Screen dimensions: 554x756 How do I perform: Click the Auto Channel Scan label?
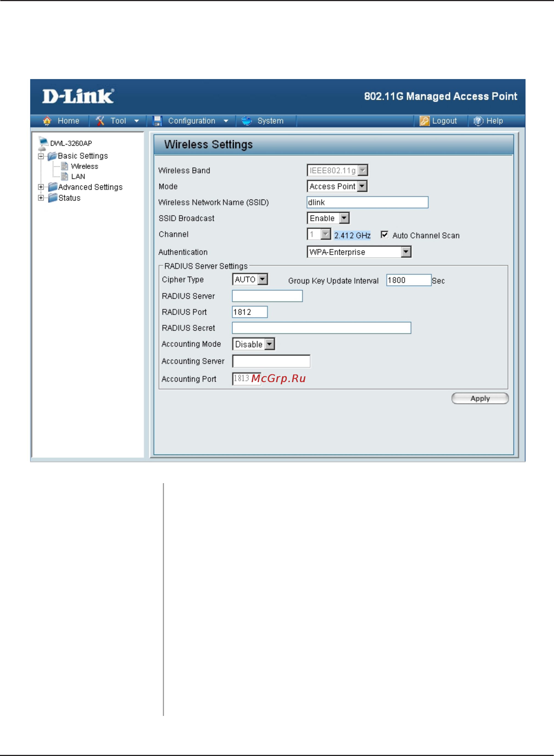426,236
